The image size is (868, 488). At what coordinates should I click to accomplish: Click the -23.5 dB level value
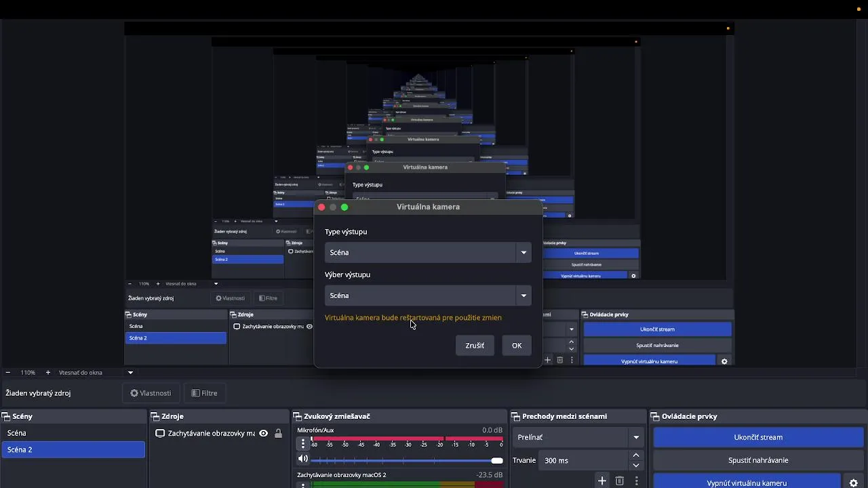coord(489,475)
